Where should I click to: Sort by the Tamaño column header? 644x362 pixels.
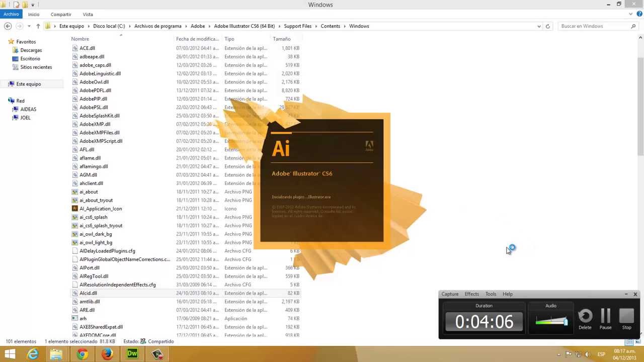click(x=282, y=39)
